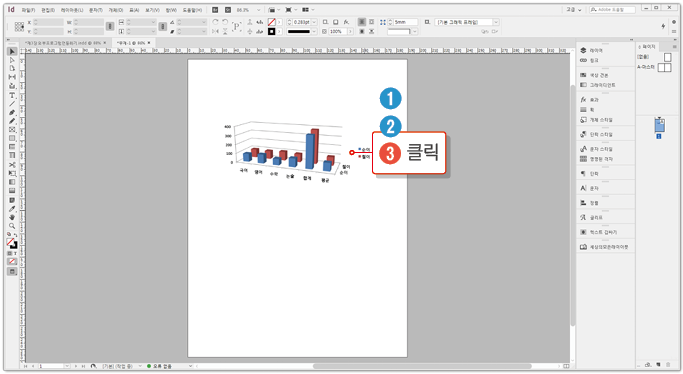Select the Gap tool
683x374 pixels.
pos(12,77)
